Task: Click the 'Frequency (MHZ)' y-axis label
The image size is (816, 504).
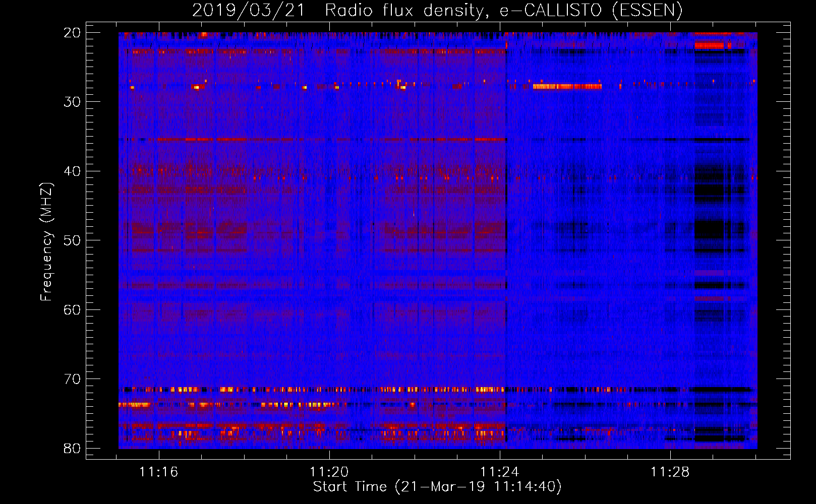Action: pos(46,242)
